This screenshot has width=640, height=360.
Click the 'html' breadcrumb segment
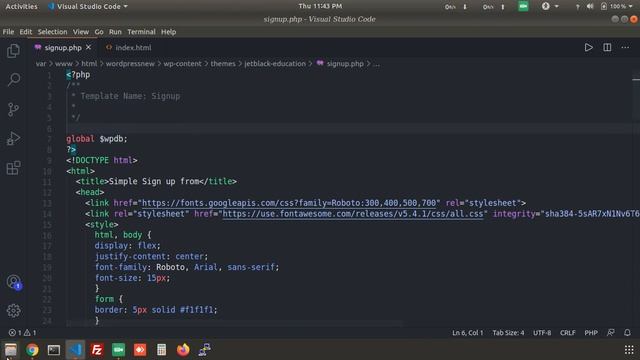pos(89,64)
